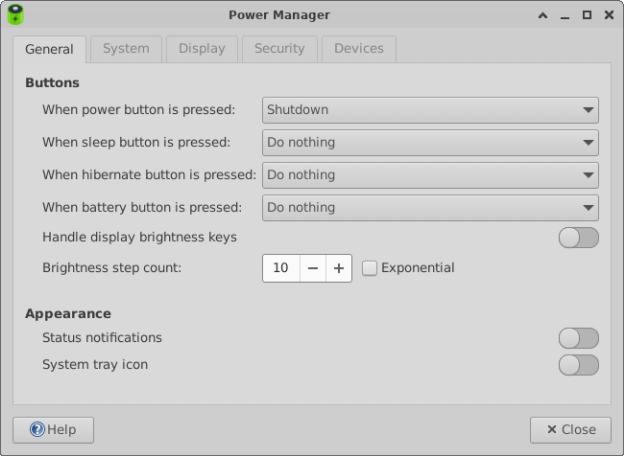
Task: Increase brightness step count with plus button
Action: click(339, 268)
